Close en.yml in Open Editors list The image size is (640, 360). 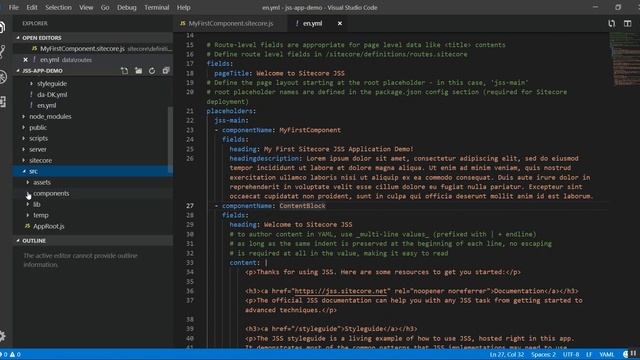[25, 60]
